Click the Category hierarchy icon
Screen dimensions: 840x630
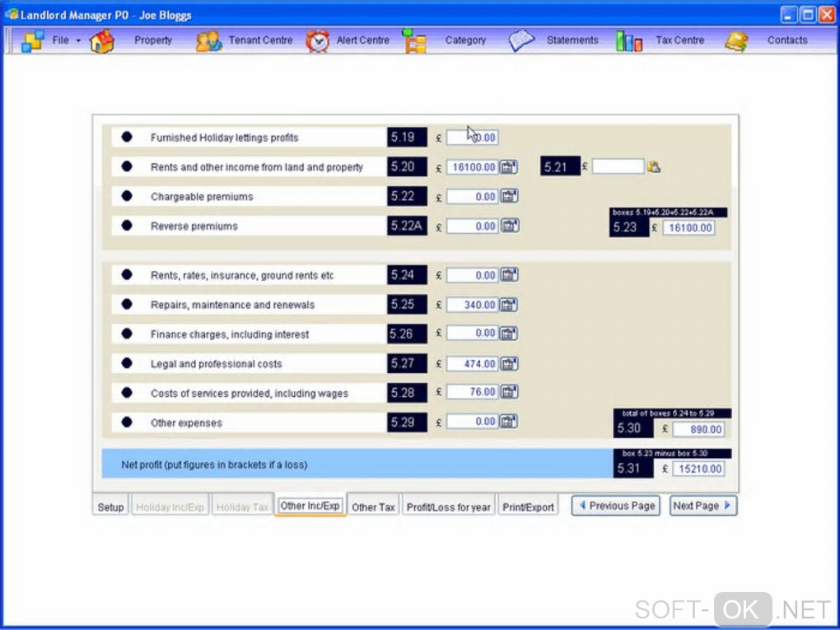tap(414, 40)
